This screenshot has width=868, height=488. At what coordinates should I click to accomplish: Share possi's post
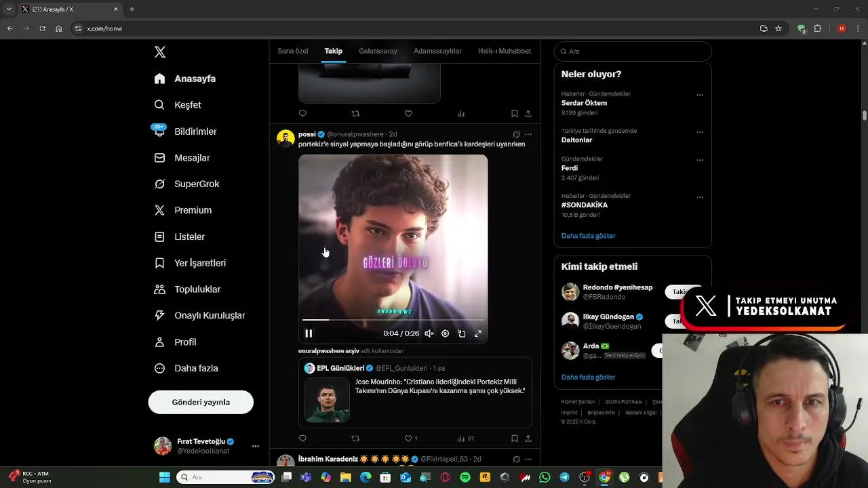[x=528, y=439]
